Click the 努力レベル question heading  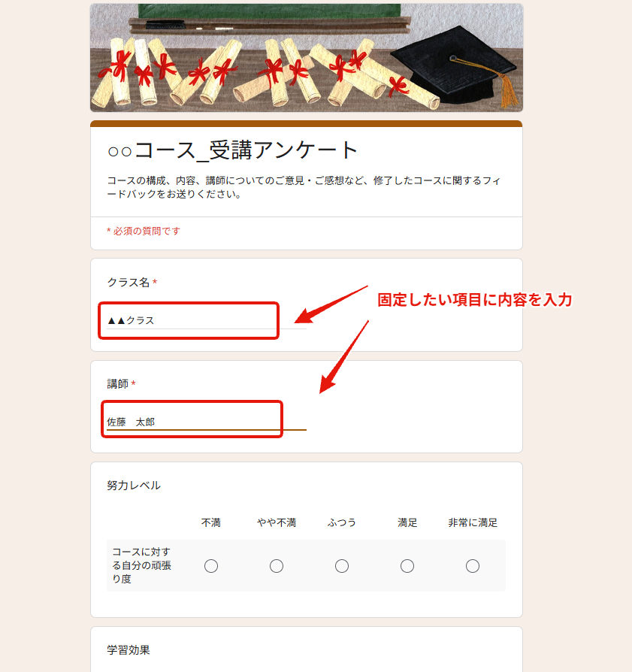134,486
